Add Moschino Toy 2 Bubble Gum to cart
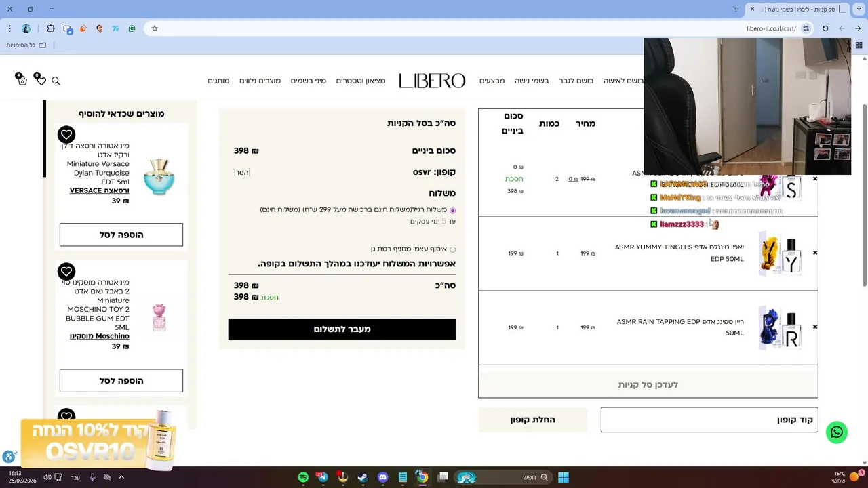 click(121, 381)
